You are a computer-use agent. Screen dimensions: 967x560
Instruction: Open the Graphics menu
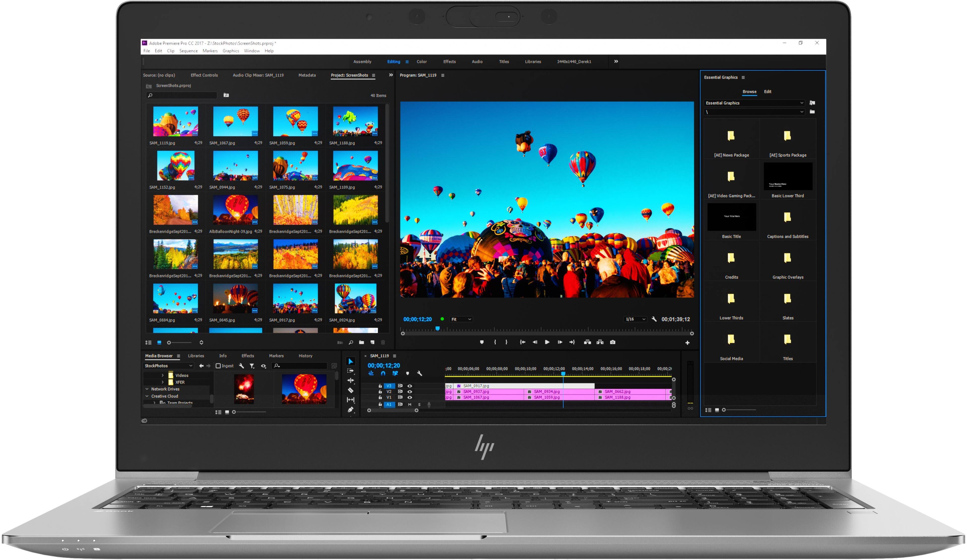231,51
